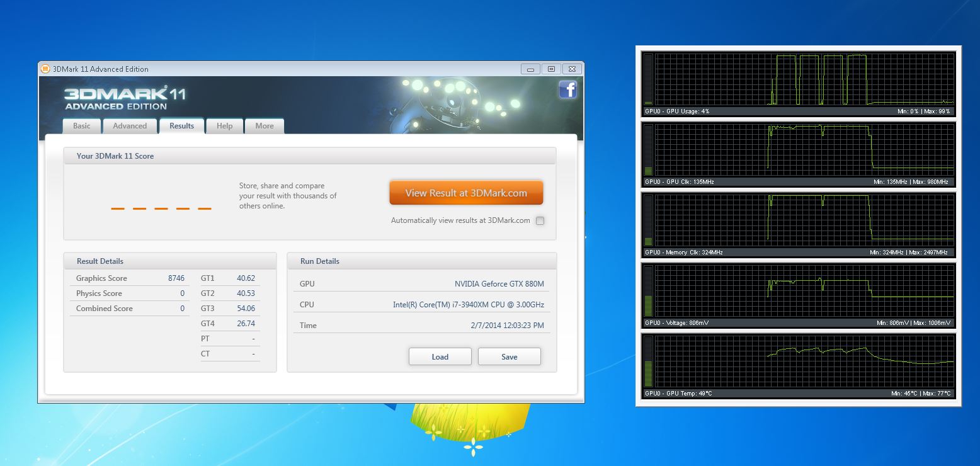Click the GPU0 - Memory Clk: 324MHz label
The height and width of the screenshot is (466, 980).
(x=683, y=253)
